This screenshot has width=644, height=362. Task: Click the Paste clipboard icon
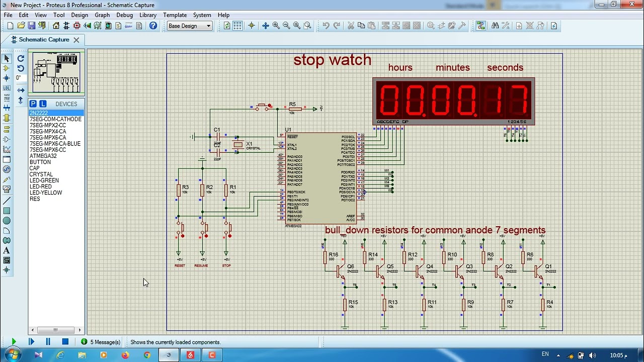[372, 26]
